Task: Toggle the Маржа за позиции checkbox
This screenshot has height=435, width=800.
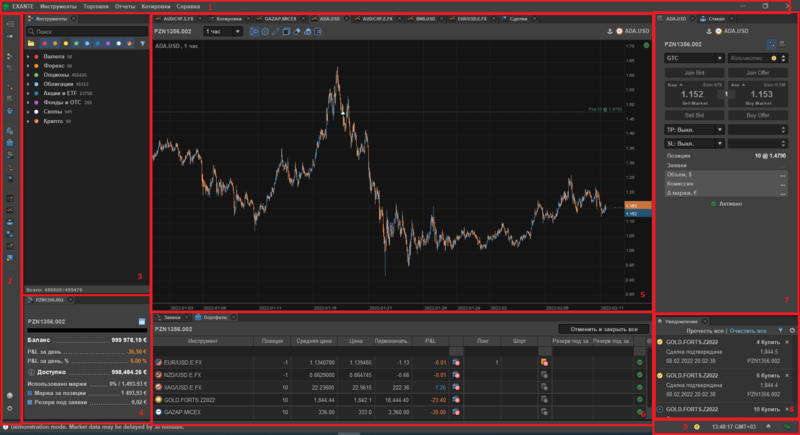Action: pyautogui.click(x=28, y=393)
